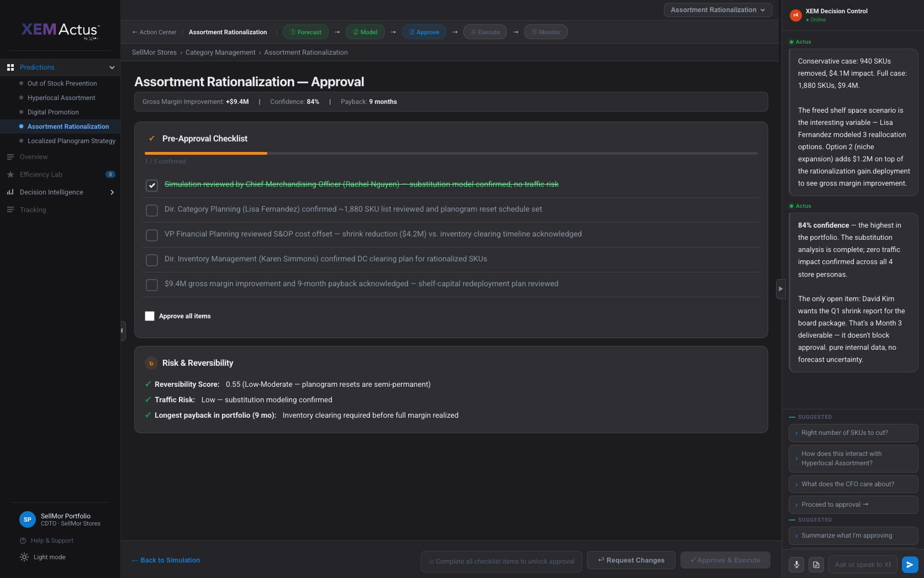Go to the Approve step

424,32
